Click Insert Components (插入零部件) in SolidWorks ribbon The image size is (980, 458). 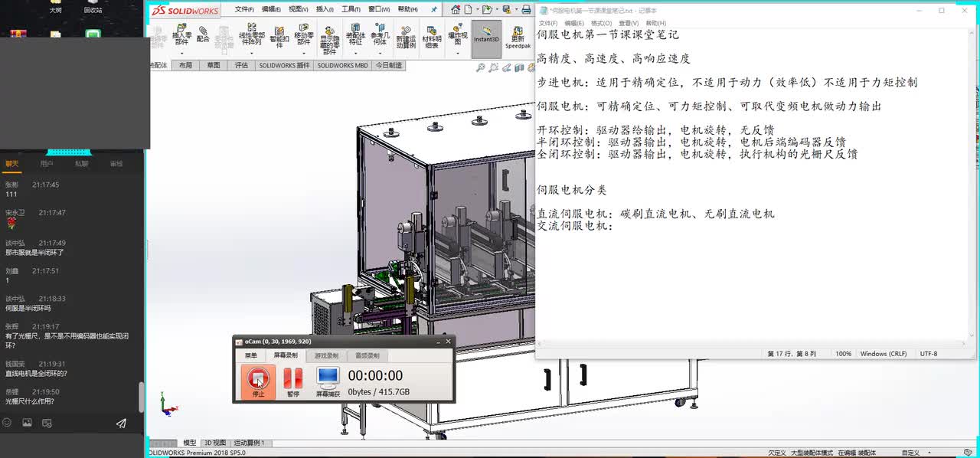pyautogui.click(x=181, y=35)
